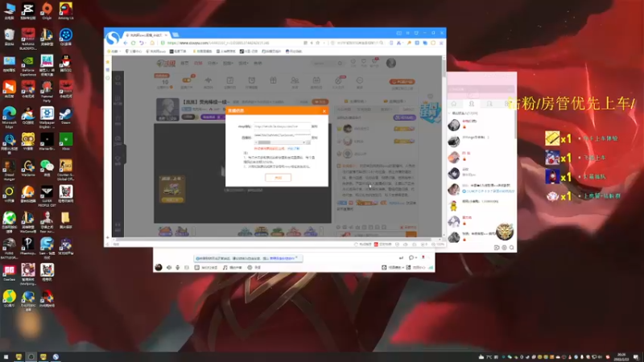This screenshot has width=644, height=362.
Task: Click the Douyu history clock icon
Action: coord(353,62)
